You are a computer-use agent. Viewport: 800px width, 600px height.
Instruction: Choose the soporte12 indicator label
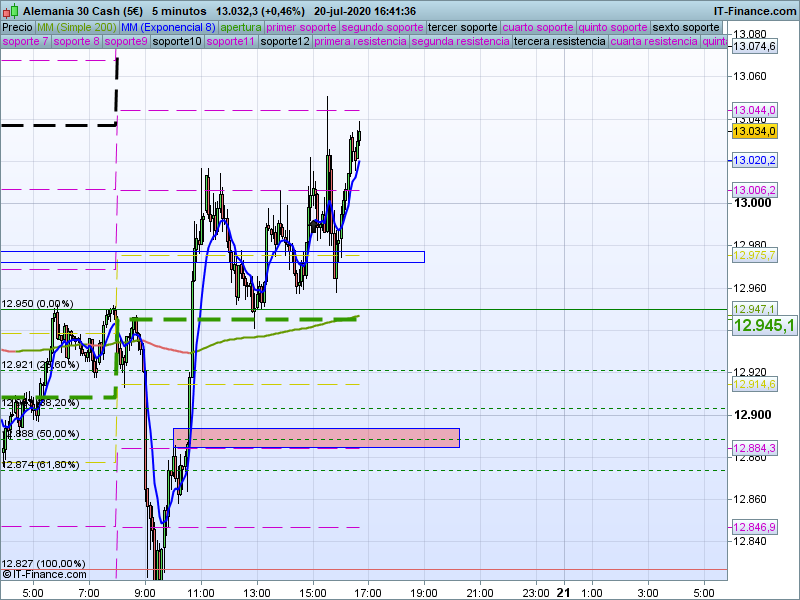(285, 41)
